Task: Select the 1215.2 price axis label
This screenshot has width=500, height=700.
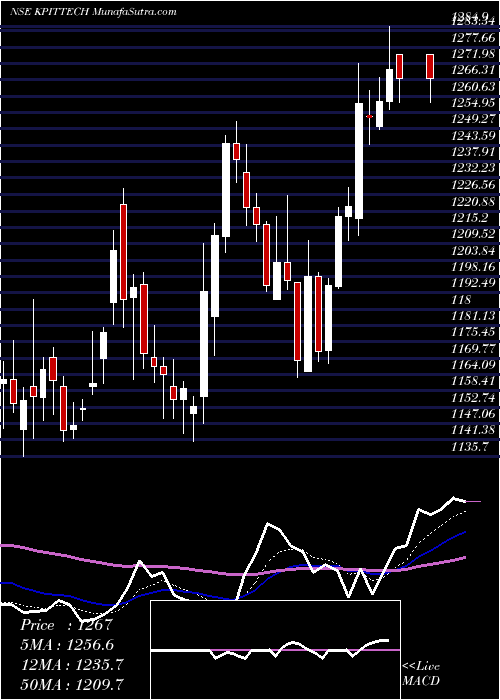Action: point(470,218)
